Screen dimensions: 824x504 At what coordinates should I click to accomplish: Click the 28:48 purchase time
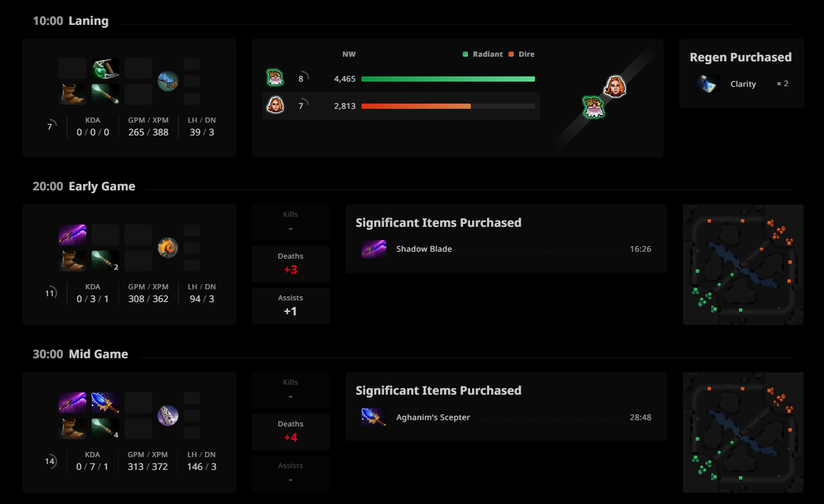tap(640, 417)
